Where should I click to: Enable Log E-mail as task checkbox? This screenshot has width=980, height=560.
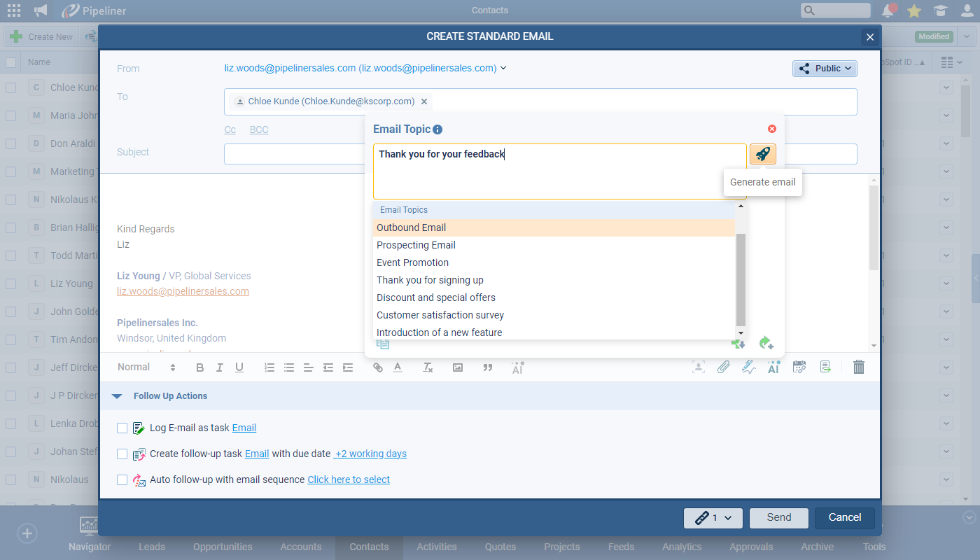(122, 428)
